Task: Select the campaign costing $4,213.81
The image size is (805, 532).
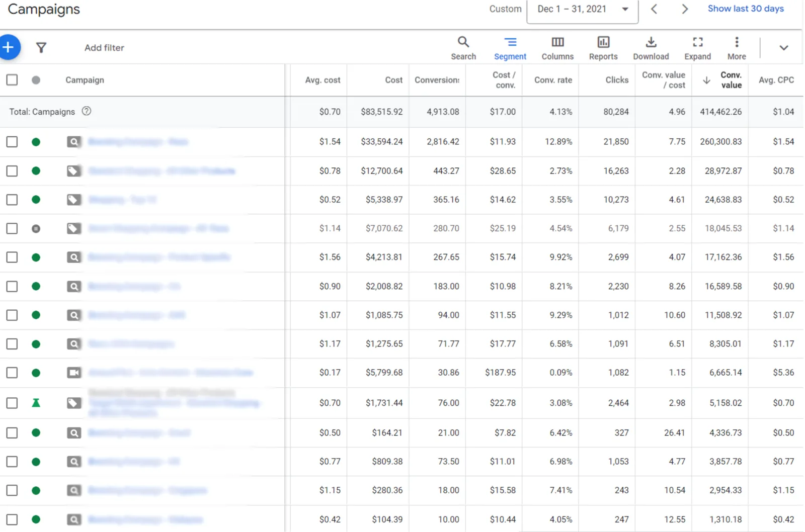Action: (12, 257)
